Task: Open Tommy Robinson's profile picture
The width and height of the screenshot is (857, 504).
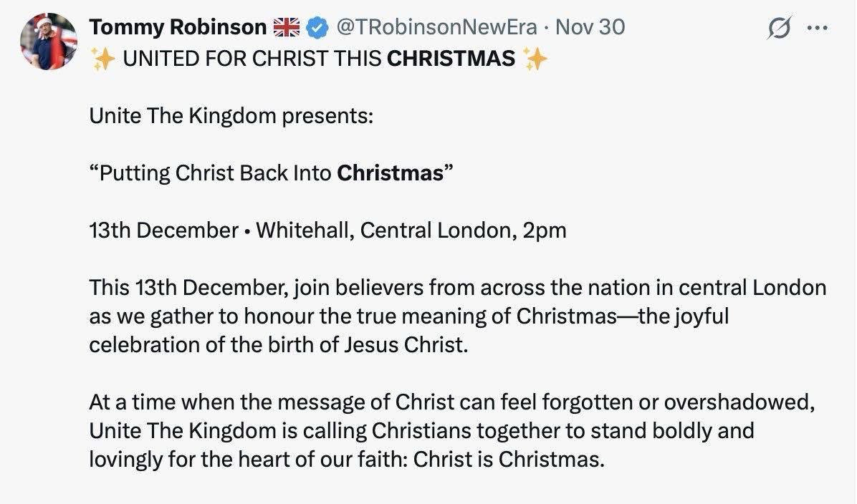Action: pyautogui.click(x=49, y=42)
